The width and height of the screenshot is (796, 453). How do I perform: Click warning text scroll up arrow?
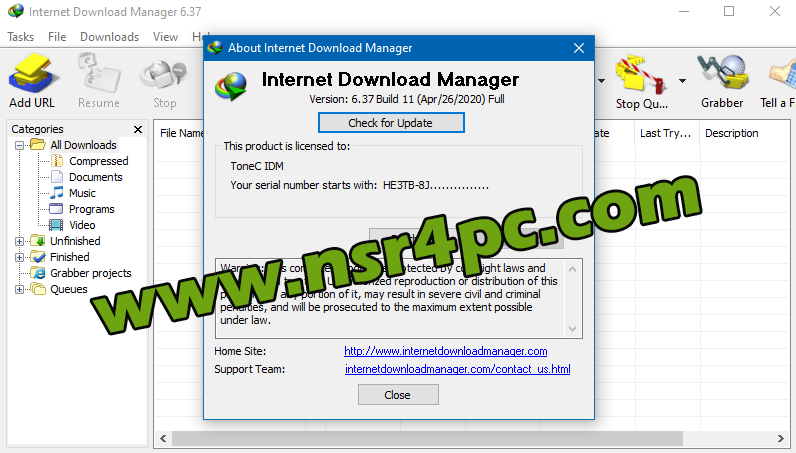point(573,269)
